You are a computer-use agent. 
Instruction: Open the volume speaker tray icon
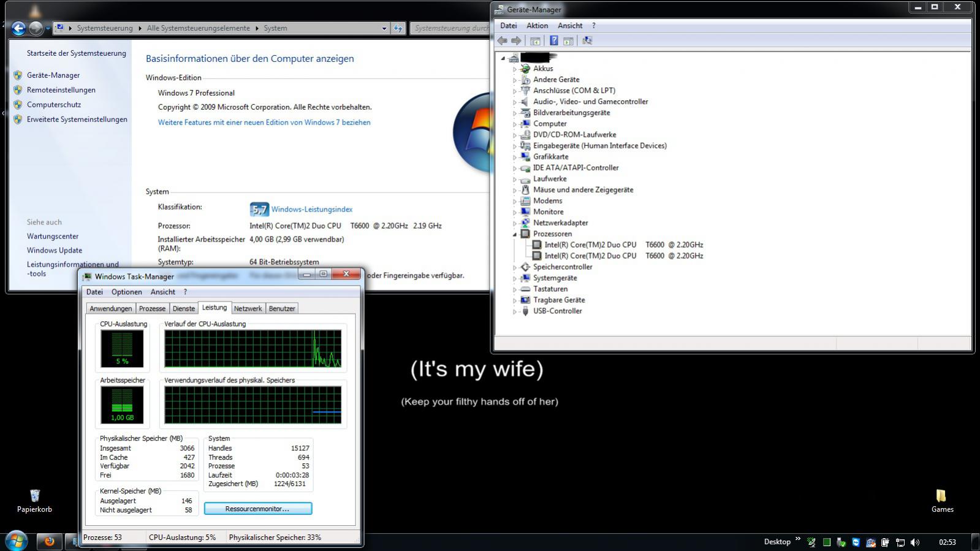click(x=915, y=542)
